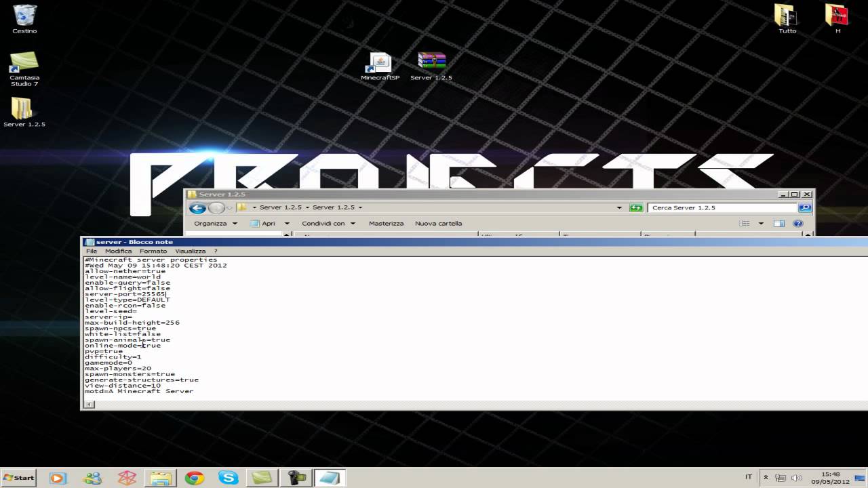Switch to the Notepad taskbar button

coord(331,478)
